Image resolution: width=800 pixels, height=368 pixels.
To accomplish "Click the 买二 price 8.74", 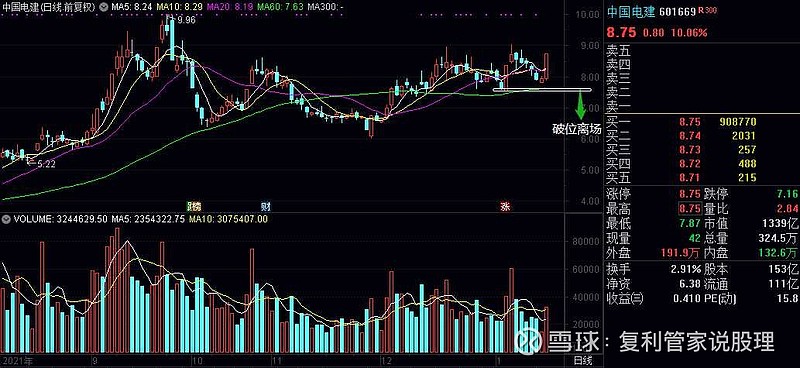I will tap(689, 136).
